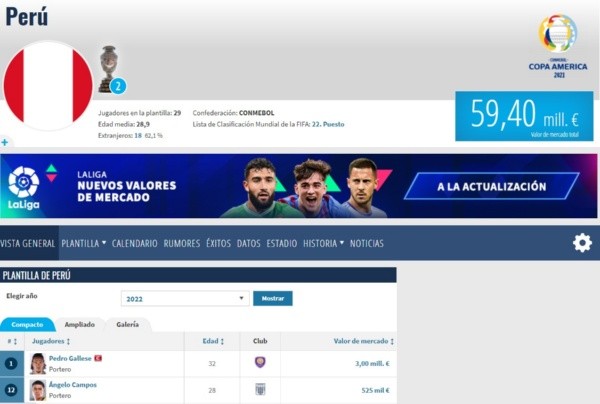Click the Peru flag circle image
Screen dimensions: 600x404
[48, 86]
